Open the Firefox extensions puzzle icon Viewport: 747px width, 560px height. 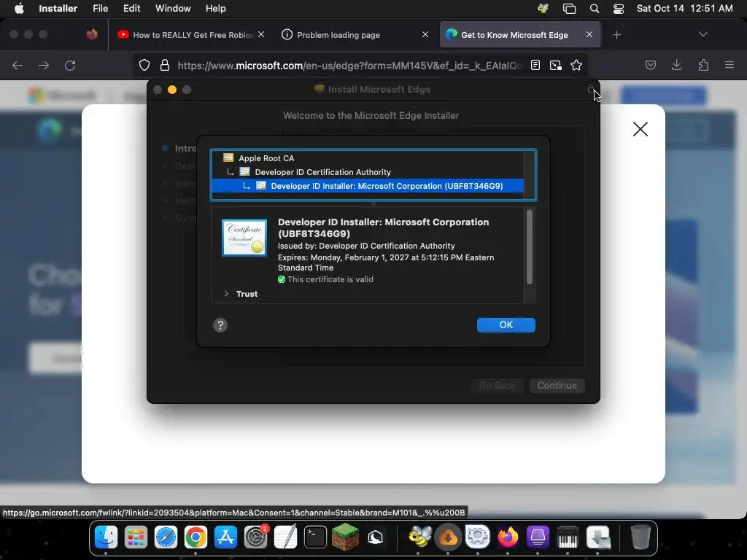click(703, 65)
